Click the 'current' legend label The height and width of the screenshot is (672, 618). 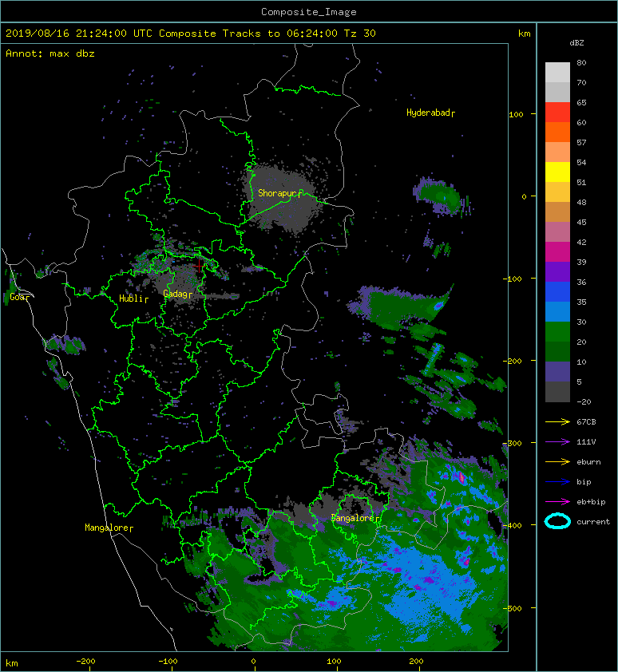[593, 522]
